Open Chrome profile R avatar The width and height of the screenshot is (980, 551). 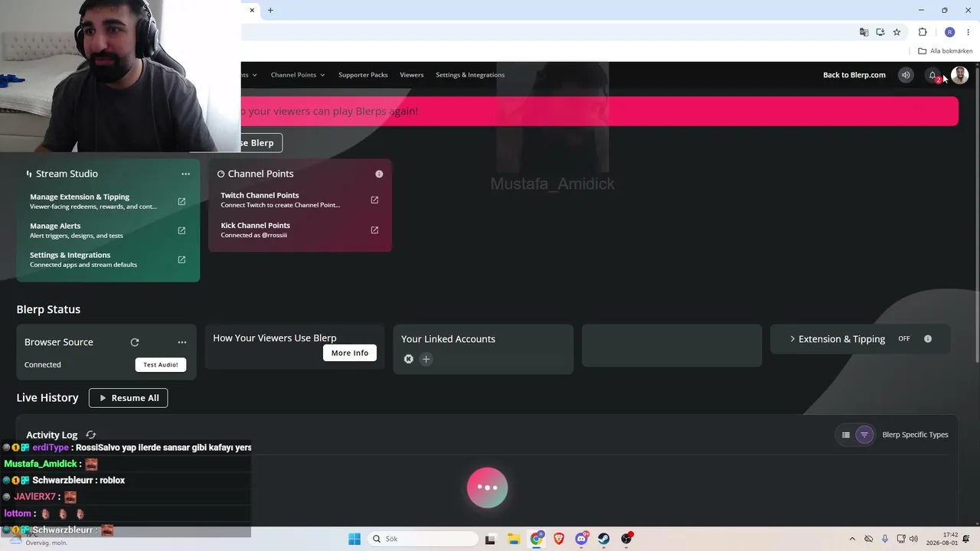point(950,32)
